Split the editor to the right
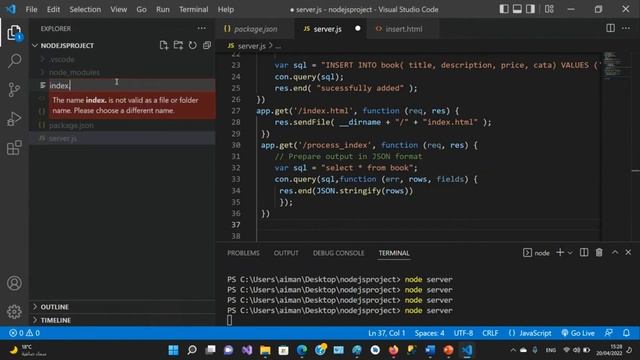 coord(610,28)
